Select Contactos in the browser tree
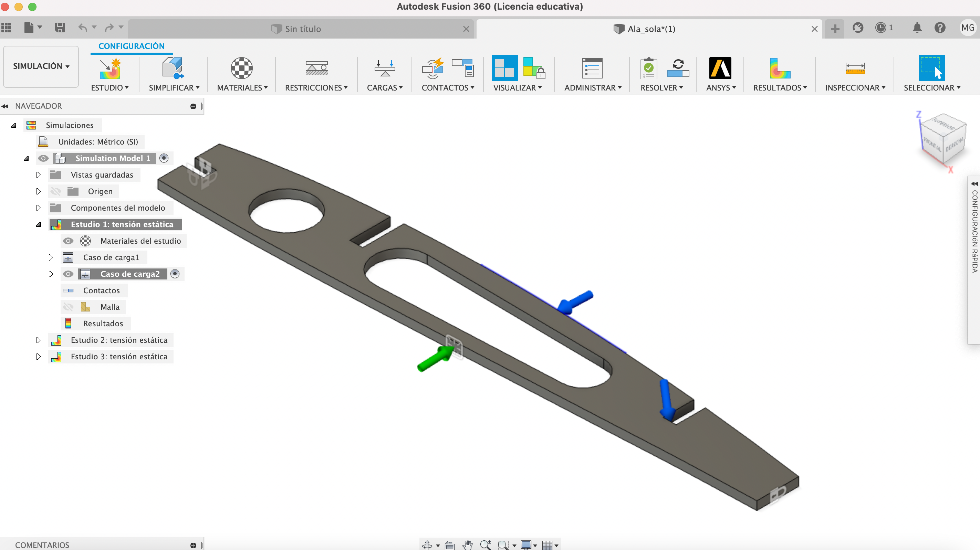The height and width of the screenshot is (550, 980). tap(101, 290)
